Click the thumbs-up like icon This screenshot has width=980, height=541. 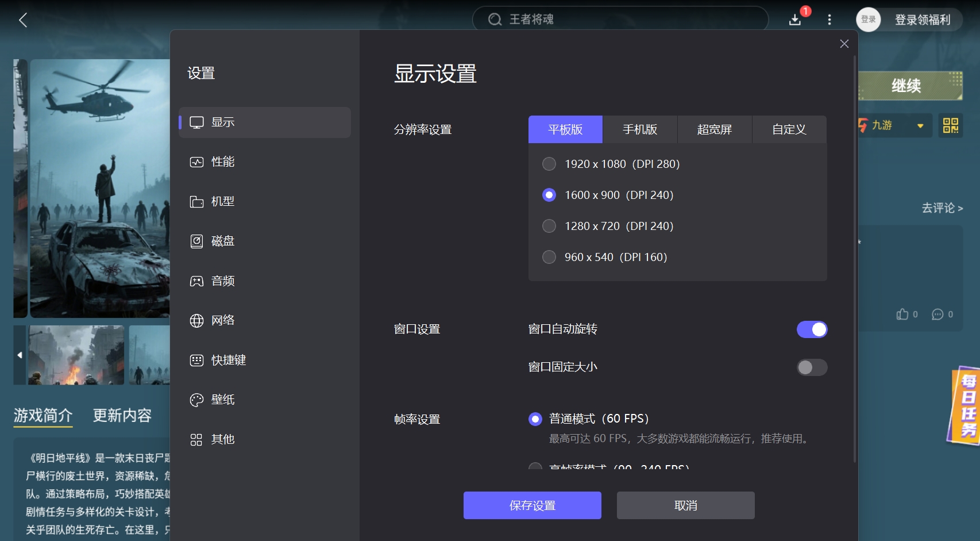[x=902, y=314]
